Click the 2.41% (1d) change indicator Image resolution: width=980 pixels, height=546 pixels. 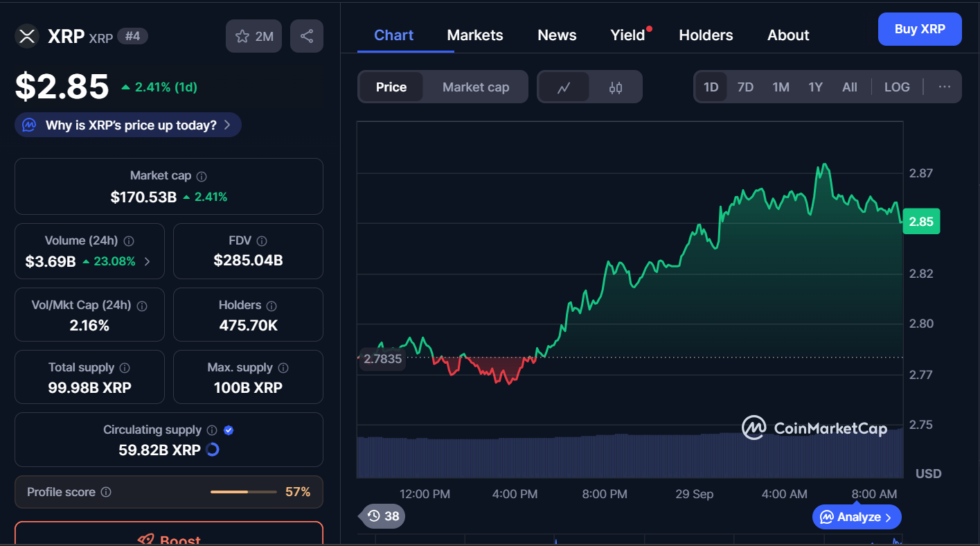159,87
